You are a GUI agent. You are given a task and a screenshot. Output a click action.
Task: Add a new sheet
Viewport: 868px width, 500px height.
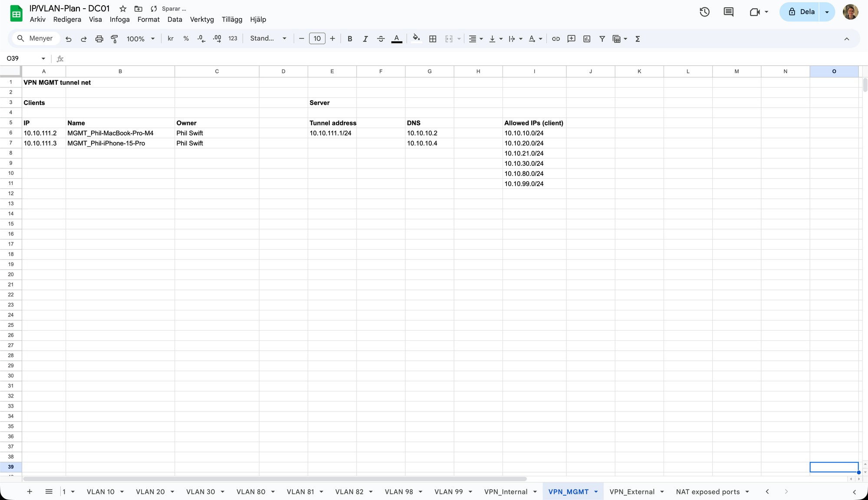(30, 491)
